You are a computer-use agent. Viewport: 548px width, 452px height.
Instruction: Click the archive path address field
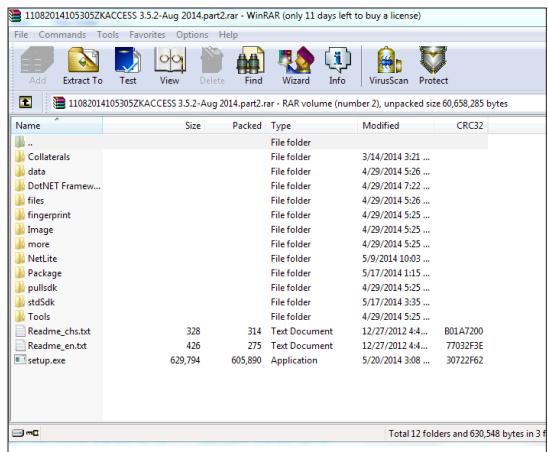pos(297,103)
